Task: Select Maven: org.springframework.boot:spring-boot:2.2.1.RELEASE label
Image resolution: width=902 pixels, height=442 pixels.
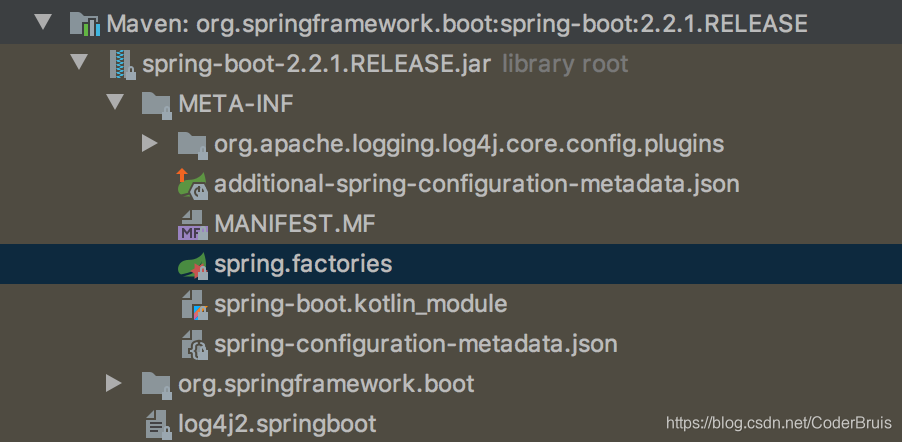Action: coord(457,24)
